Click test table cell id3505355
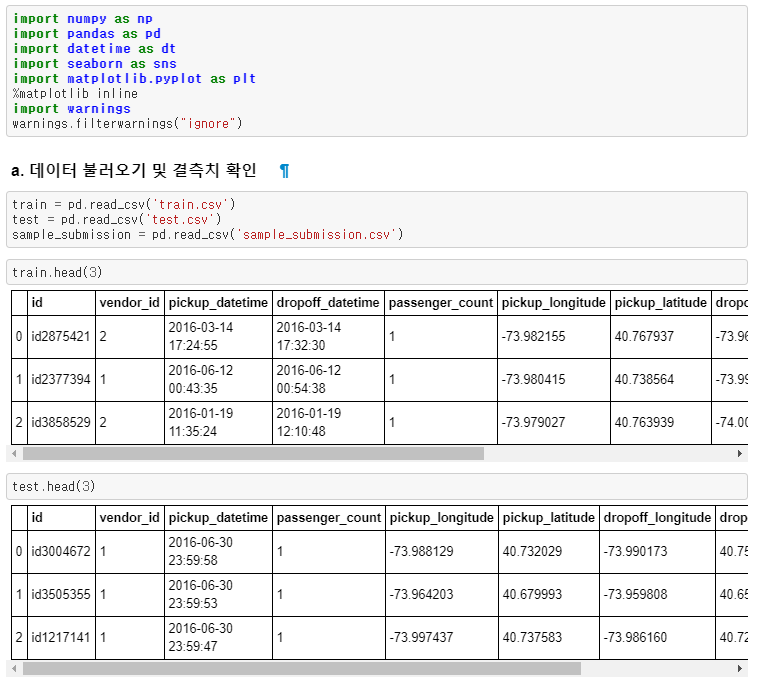Viewport: 759px width, 687px height. 61,595
